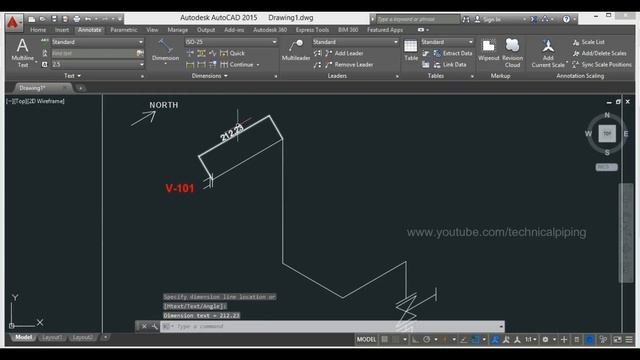Click the Multileader tool
This screenshot has height=360, width=640.
coord(296,50)
